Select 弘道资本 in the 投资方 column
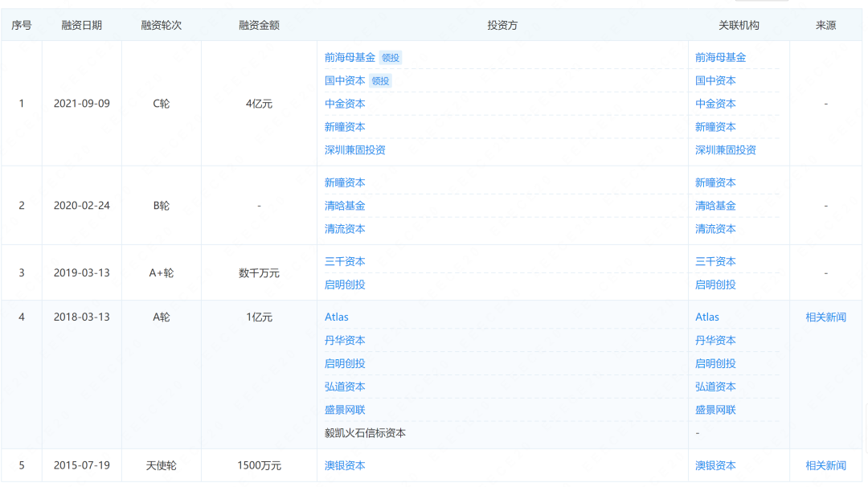This screenshot has width=868, height=487. pos(345,387)
